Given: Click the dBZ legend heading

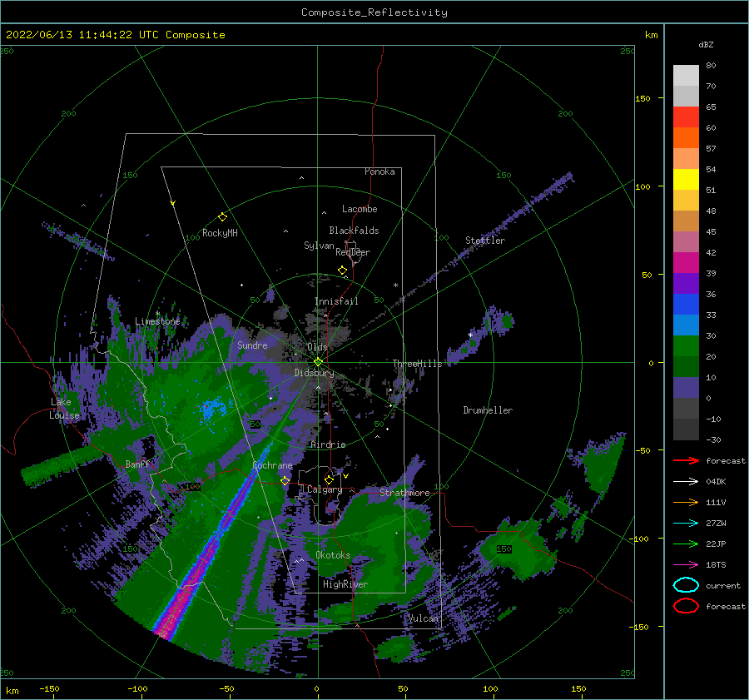Looking at the screenshot, I should coord(706,44).
